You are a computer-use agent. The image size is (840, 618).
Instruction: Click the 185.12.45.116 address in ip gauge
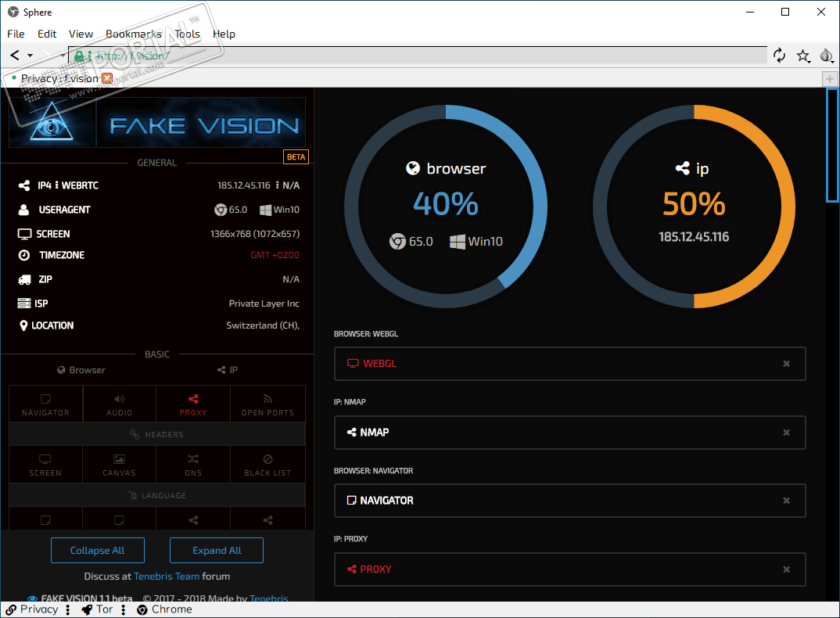[x=694, y=237]
